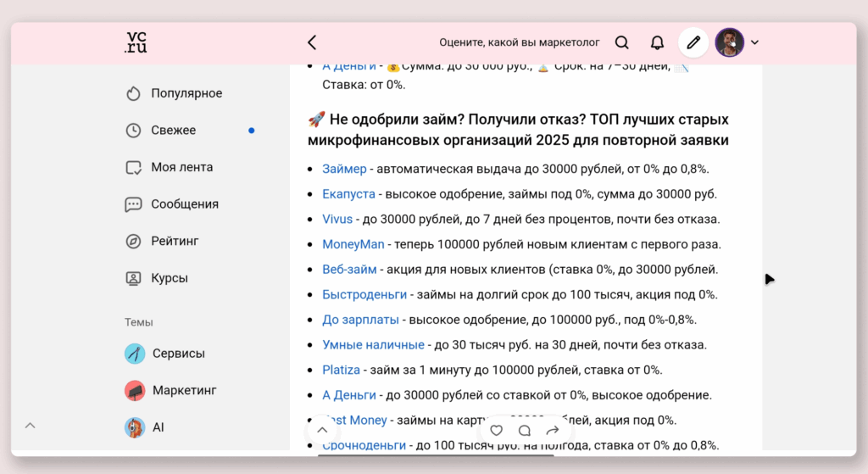
Task: Open comments via the speech bubble icon
Action: tap(525, 431)
